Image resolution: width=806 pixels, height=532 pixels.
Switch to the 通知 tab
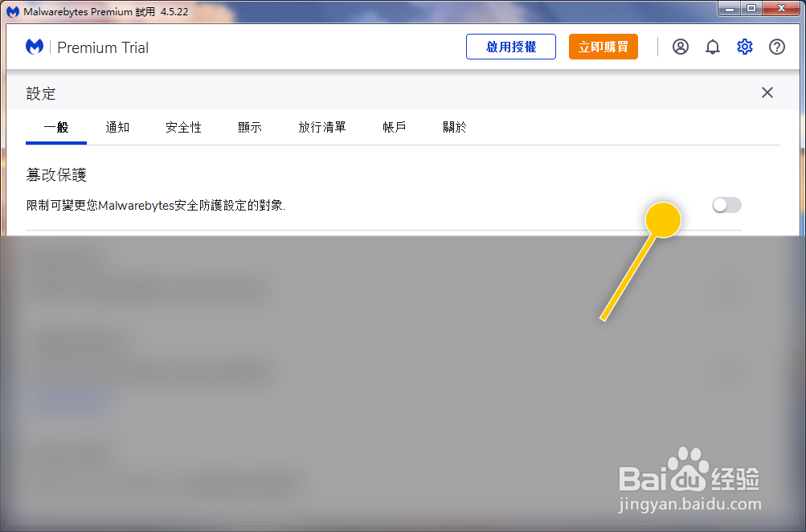(x=117, y=128)
